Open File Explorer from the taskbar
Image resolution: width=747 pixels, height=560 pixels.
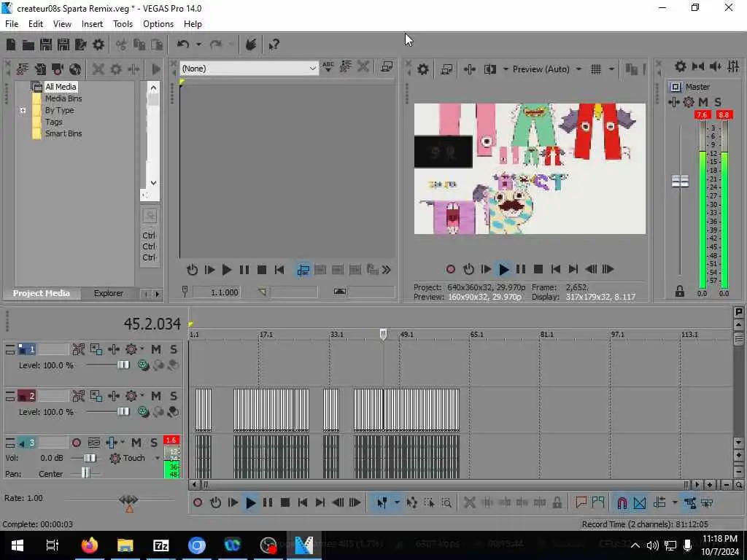pos(125,545)
